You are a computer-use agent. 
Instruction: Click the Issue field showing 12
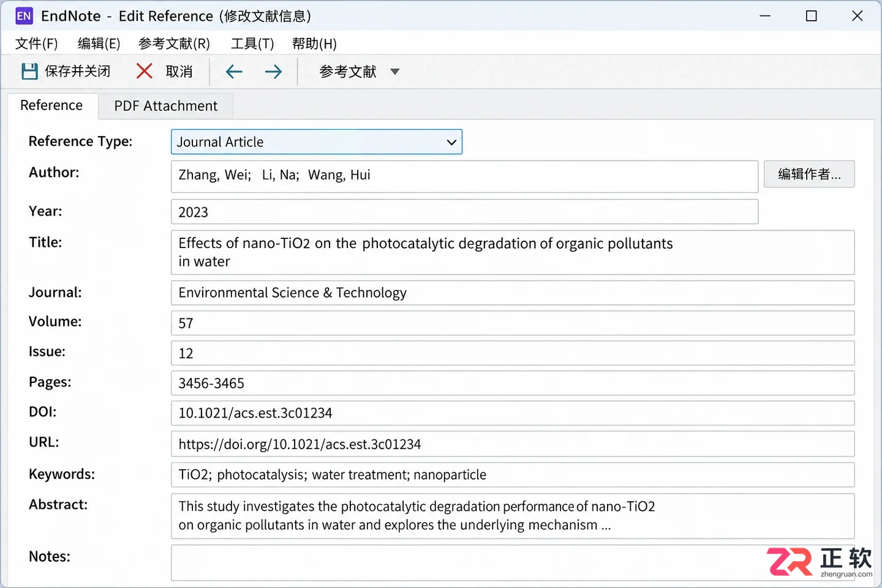513,353
